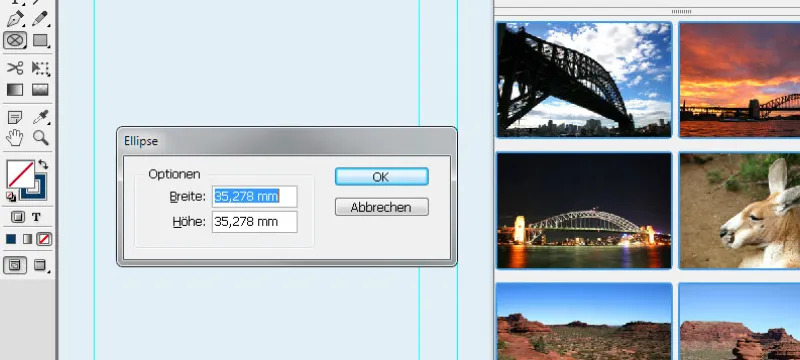Apply gradient button in toolbox
The height and width of the screenshot is (360, 800).
coord(28,239)
